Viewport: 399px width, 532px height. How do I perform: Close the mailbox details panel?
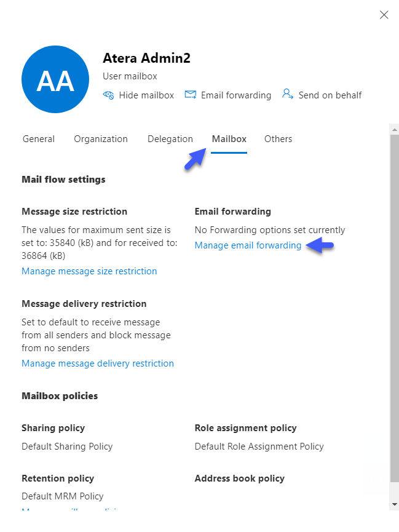[x=384, y=15]
